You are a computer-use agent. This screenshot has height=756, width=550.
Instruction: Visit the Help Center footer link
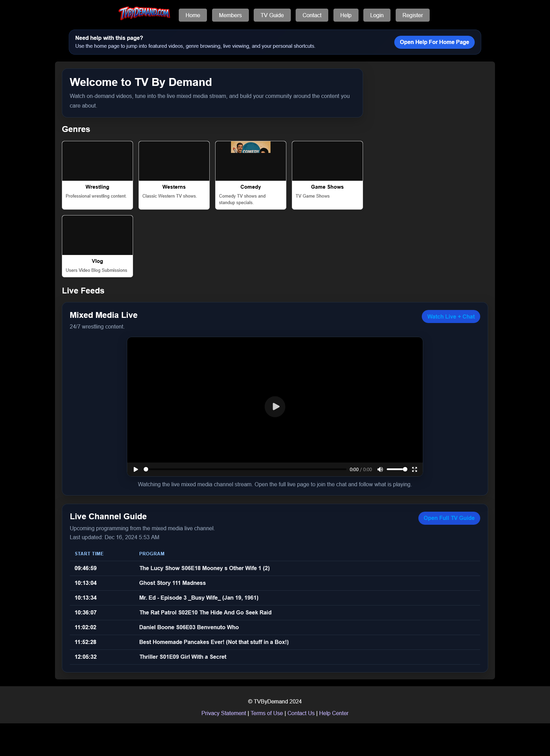pos(334,713)
